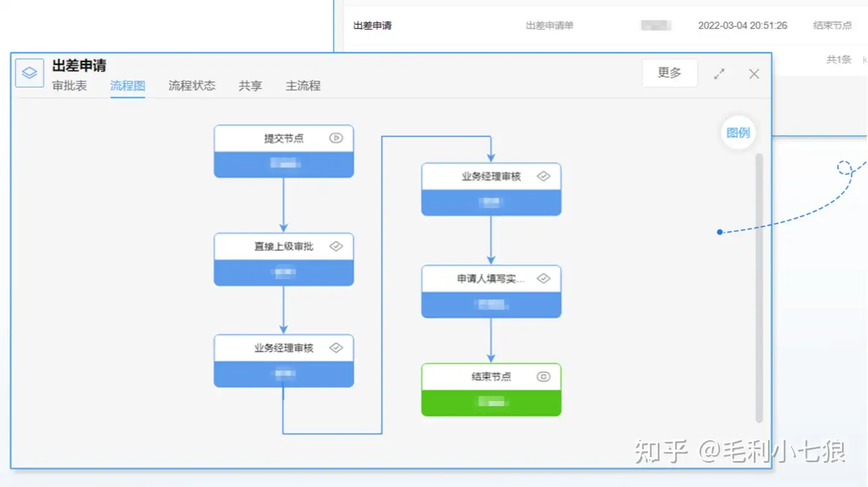Go to the 共享 tab
The width and height of the screenshot is (868, 487).
pos(250,86)
